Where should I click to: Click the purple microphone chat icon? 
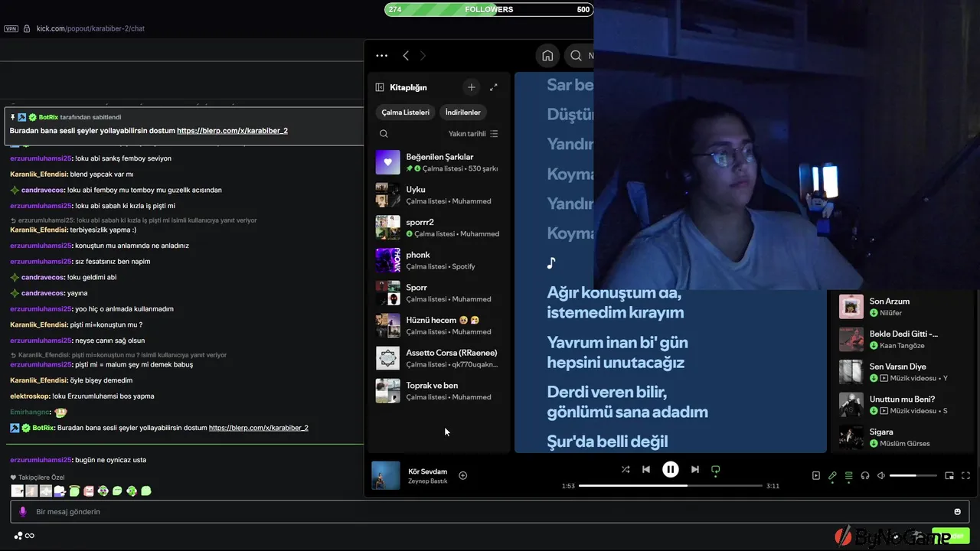(23, 511)
